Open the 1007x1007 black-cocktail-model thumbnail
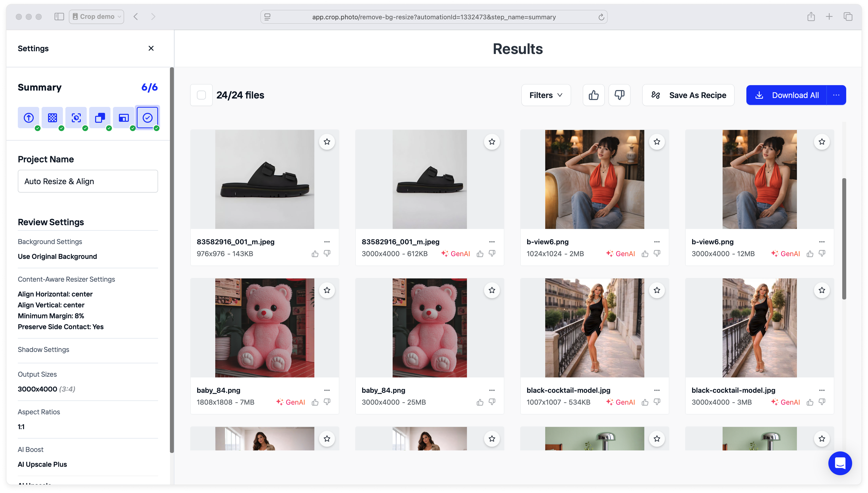Image resolution: width=868 pixels, height=493 pixels. (595, 328)
